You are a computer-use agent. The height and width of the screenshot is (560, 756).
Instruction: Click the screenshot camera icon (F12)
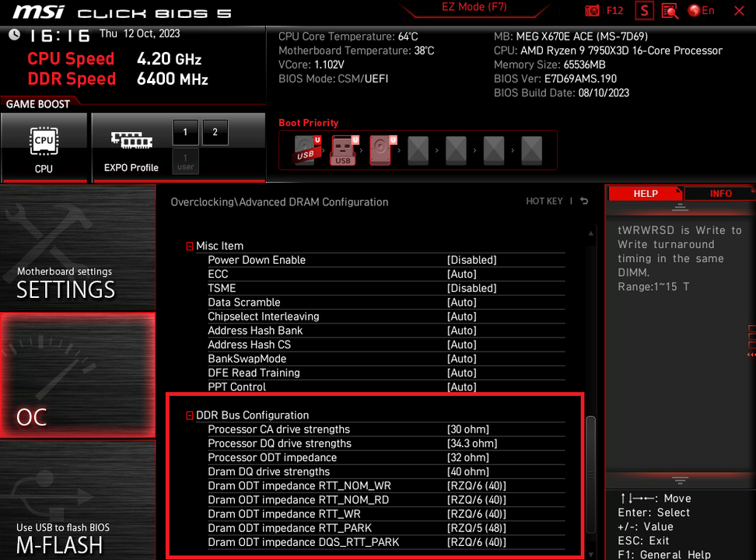tap(594, 11)
